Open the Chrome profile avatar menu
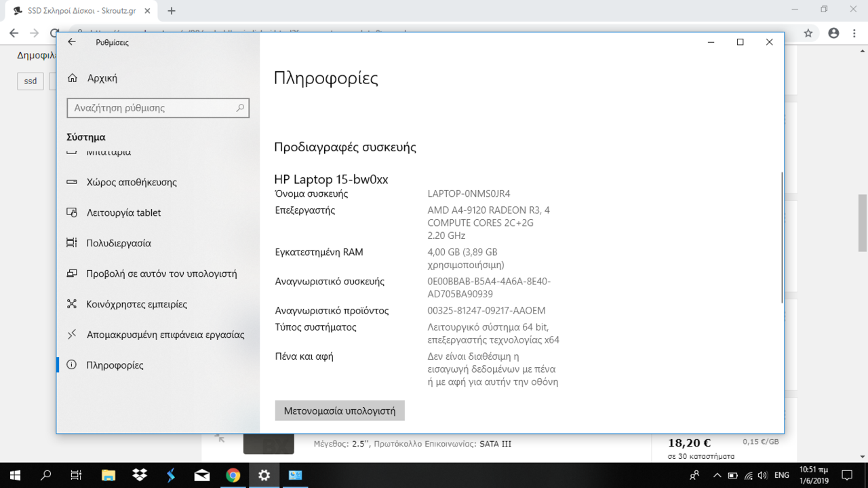Image resolution: width=868 pixels, height=488 pixels. [x=833, y=33]
